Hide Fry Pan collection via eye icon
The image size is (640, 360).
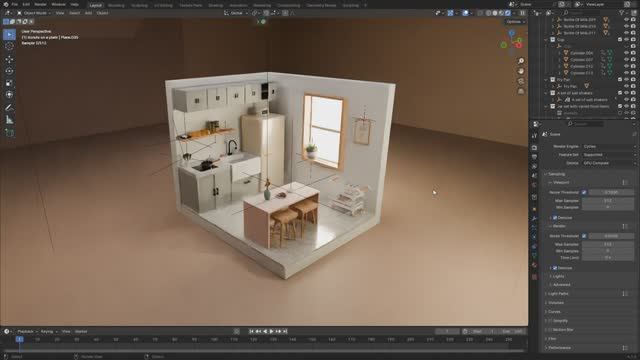point(627,80)
